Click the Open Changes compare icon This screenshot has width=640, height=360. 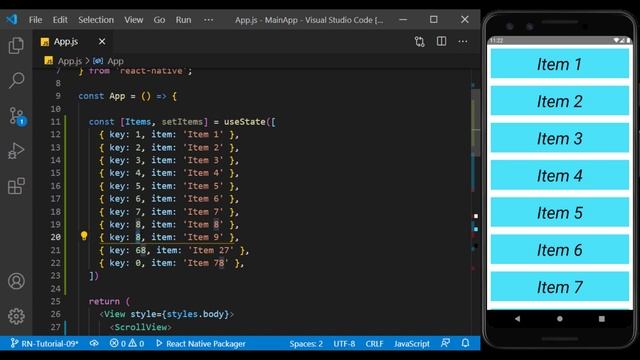tap(419, 42)
